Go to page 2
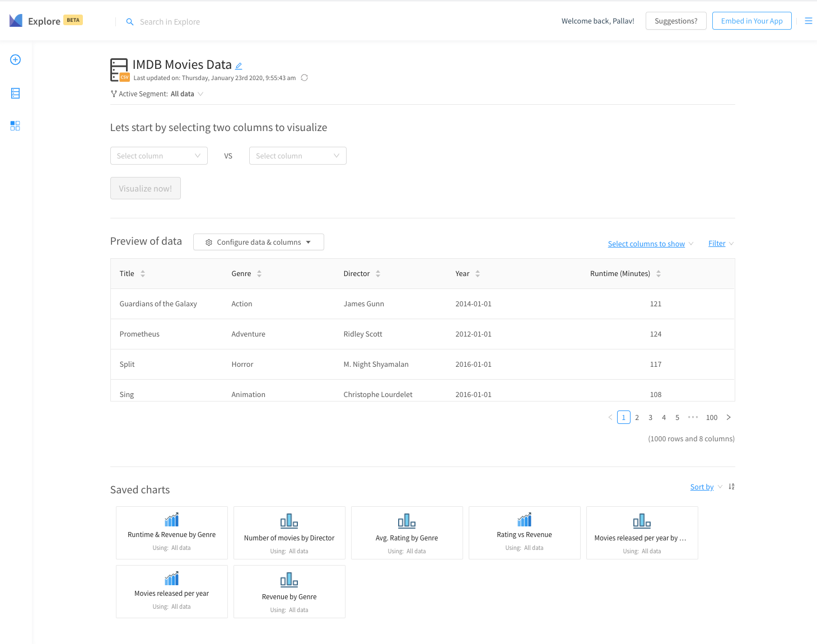817x644 pixels. [637, 417]
